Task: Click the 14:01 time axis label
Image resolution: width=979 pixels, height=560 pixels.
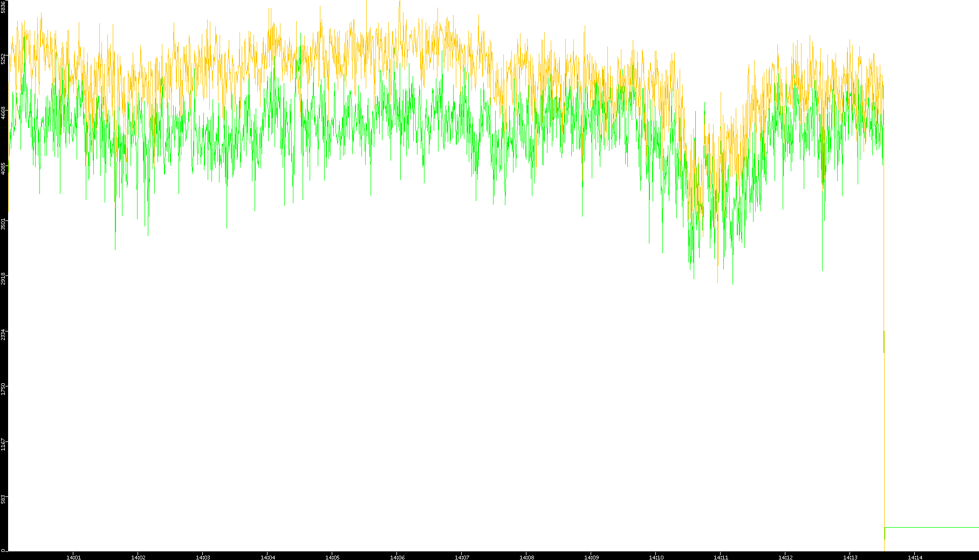Action: (73, 557)
